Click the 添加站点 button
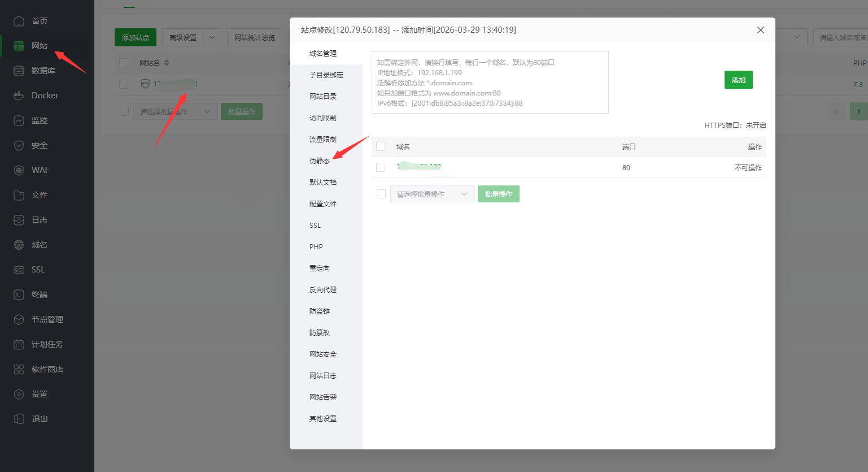This screenshot has width=868, height=472. [x=136, y=37]
